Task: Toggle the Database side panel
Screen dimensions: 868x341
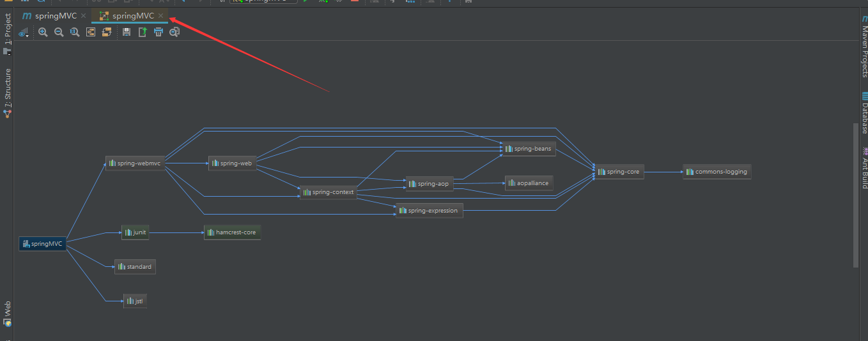Action: click(x=864, y=114)
